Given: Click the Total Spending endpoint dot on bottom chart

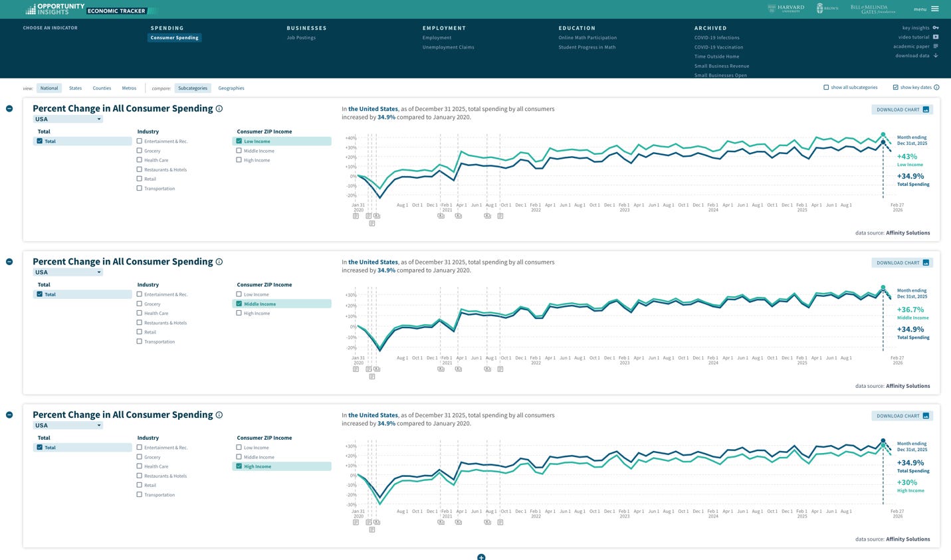Looking at the screenshot, I should click(x=883, y=440).
